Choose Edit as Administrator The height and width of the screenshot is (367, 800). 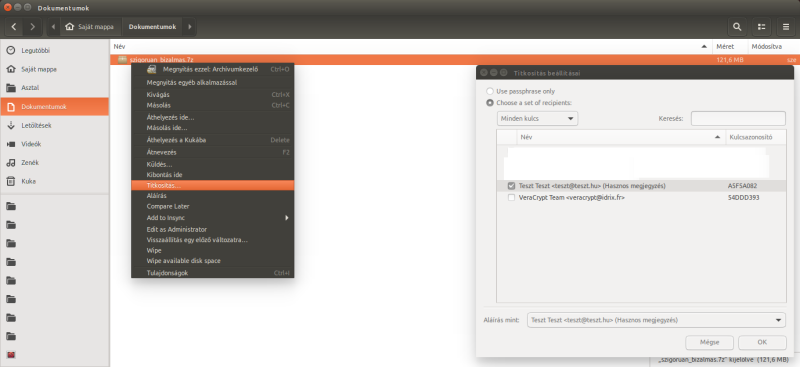[212, 229]
